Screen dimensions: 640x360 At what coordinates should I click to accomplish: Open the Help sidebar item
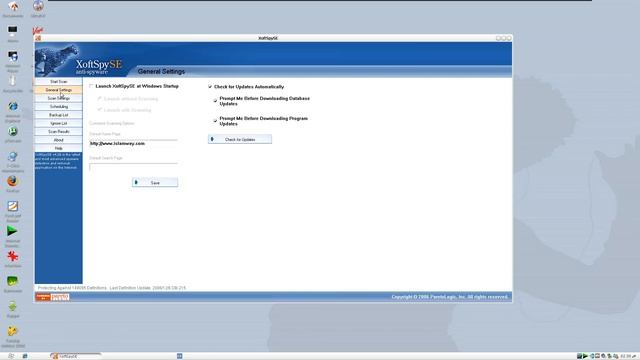point(59,149)
